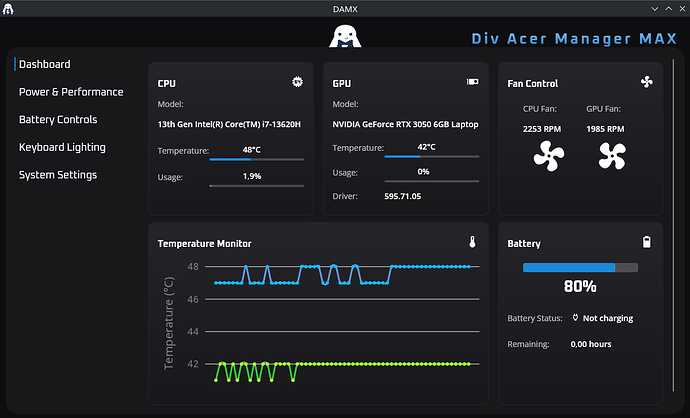This screenshot has height=418, width=690.
Task: Click the Not charging status text
Action: click(x=608, y=318)
